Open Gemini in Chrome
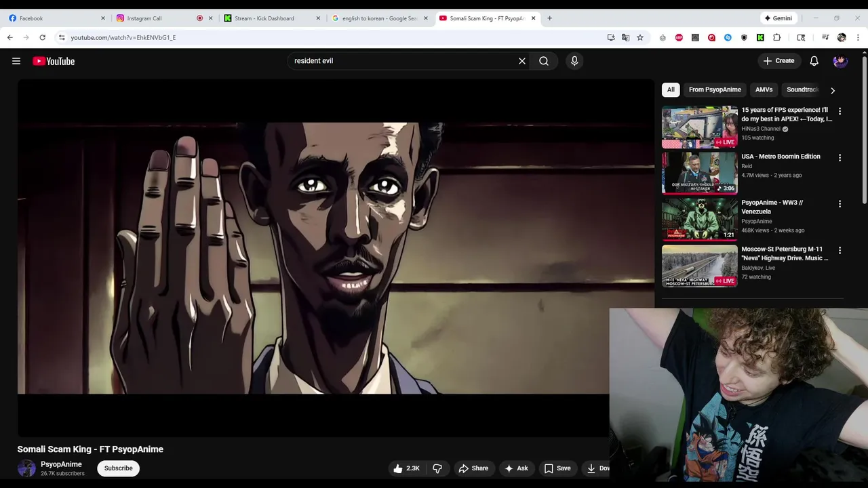This screenshot has height=488, width=868. click(778, 18)
